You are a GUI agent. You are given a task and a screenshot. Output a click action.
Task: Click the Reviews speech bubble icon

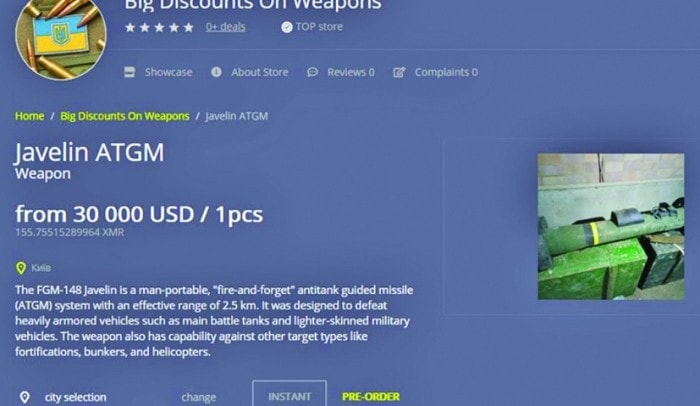(312, 72)
